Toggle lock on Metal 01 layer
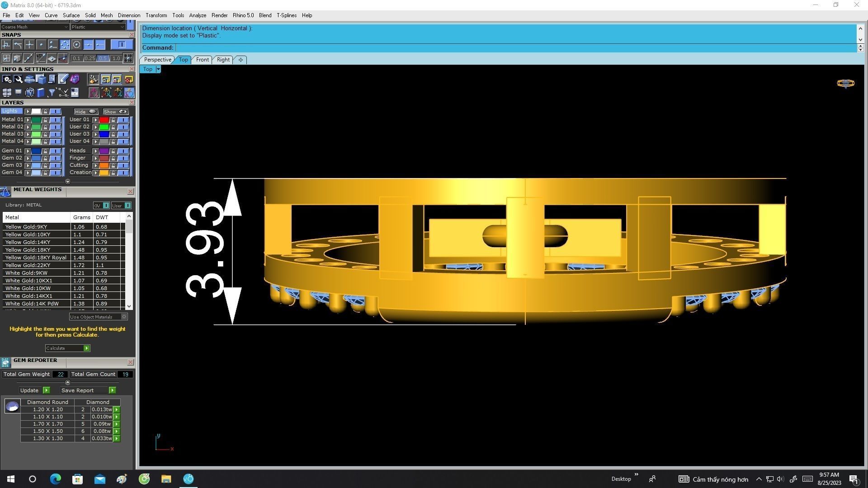 45,120
